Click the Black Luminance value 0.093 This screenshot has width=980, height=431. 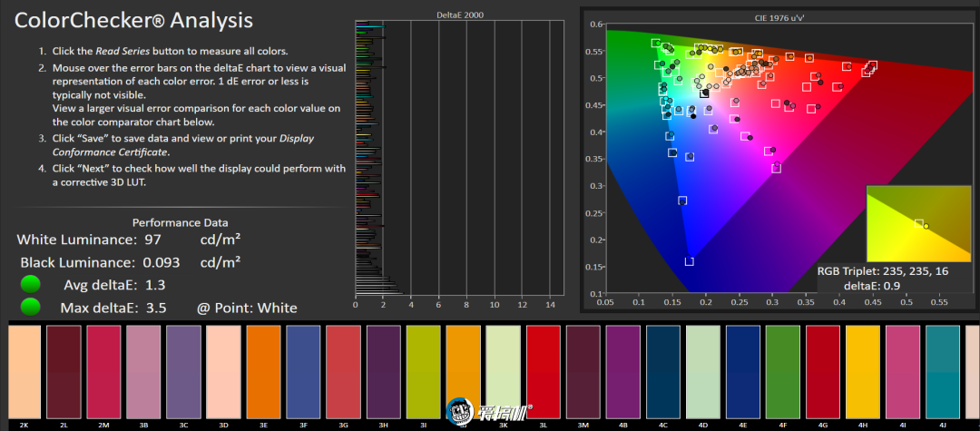click(x=160, y=262)
